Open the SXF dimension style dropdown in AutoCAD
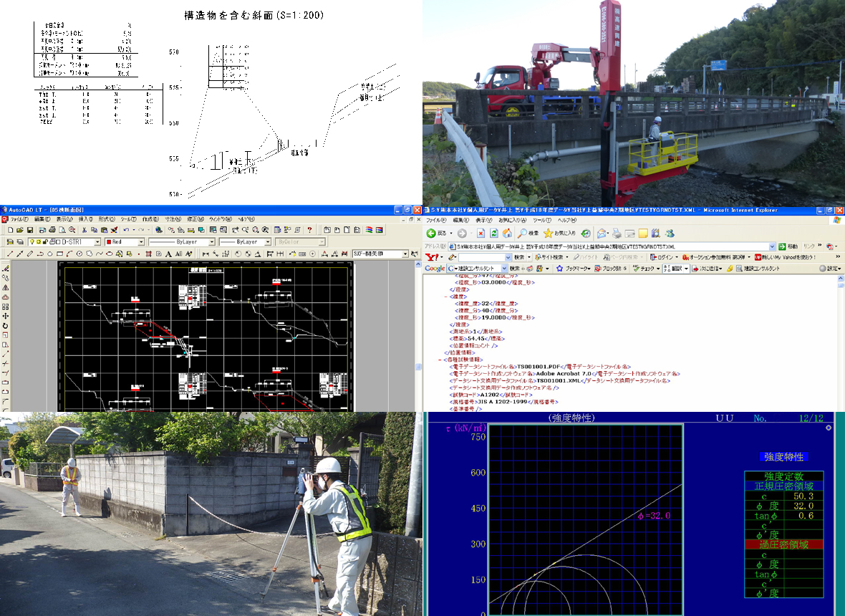845x616 pixels. (405, 254)
